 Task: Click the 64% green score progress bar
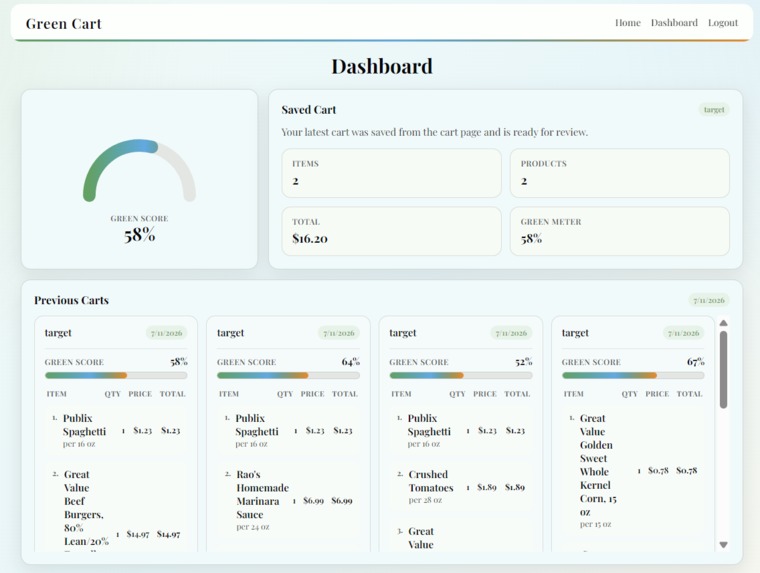tap(288, 375)
